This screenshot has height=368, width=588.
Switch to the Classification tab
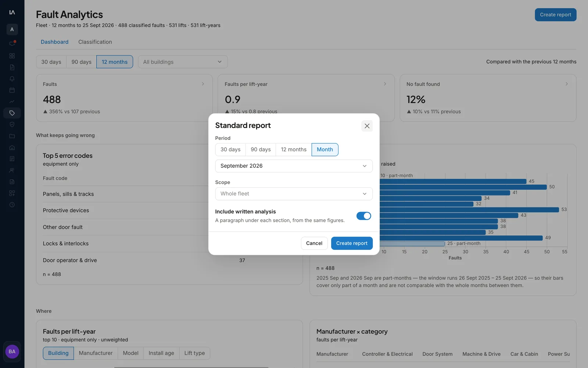(x=95, y=42)
